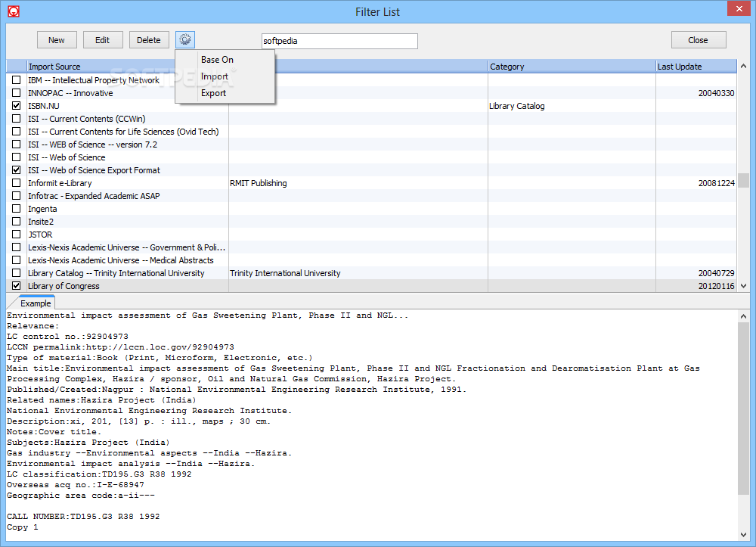Check ISI WEB of Science version 7.2 box

pos(17,144)
